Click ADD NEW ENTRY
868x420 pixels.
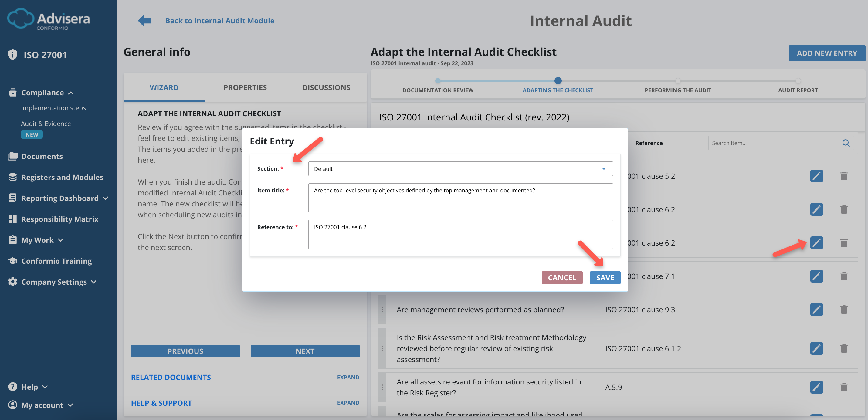pos(826,53)
